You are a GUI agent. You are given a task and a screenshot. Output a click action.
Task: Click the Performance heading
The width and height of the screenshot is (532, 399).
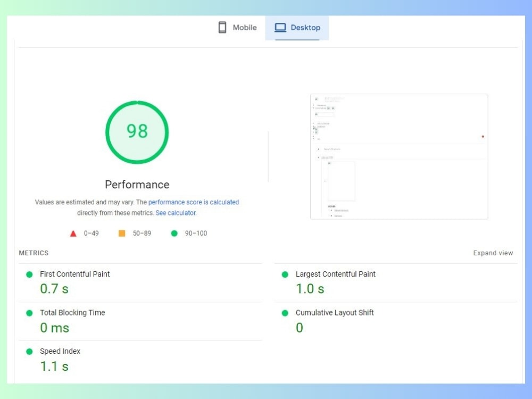click(137, 185)
